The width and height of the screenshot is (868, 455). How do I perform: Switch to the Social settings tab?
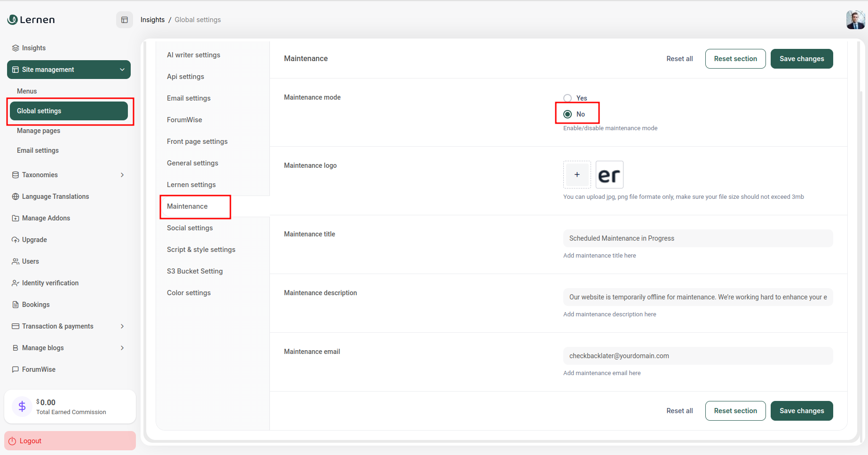(x=189, y=227)
